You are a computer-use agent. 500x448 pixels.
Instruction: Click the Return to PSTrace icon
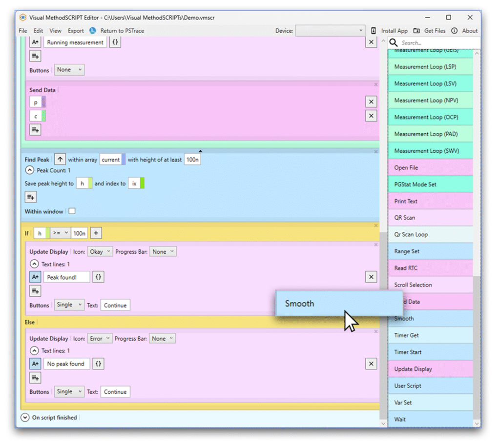93,31
